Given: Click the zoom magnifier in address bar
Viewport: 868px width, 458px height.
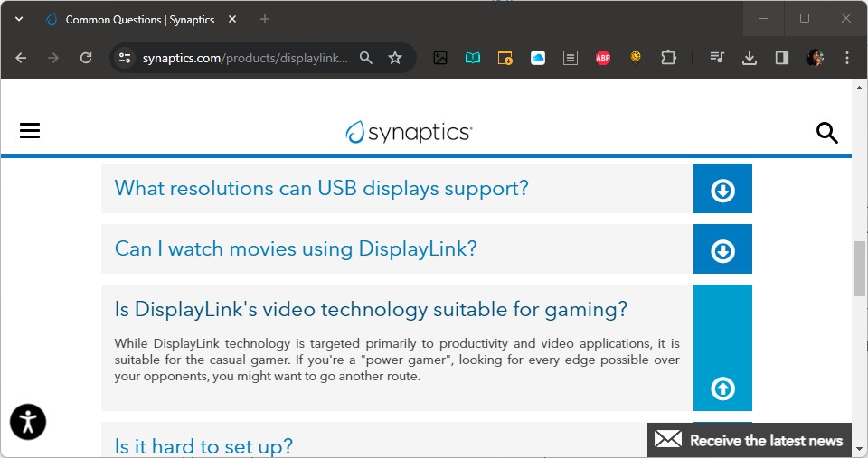Looking at the screenshot, I should tap(366, 58).
